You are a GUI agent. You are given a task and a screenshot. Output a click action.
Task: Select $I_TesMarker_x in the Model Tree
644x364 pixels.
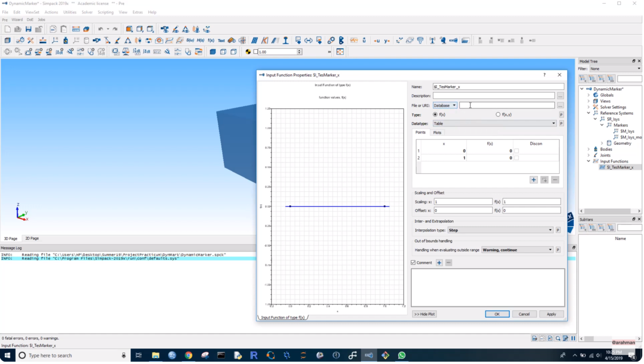pos(620,167)
